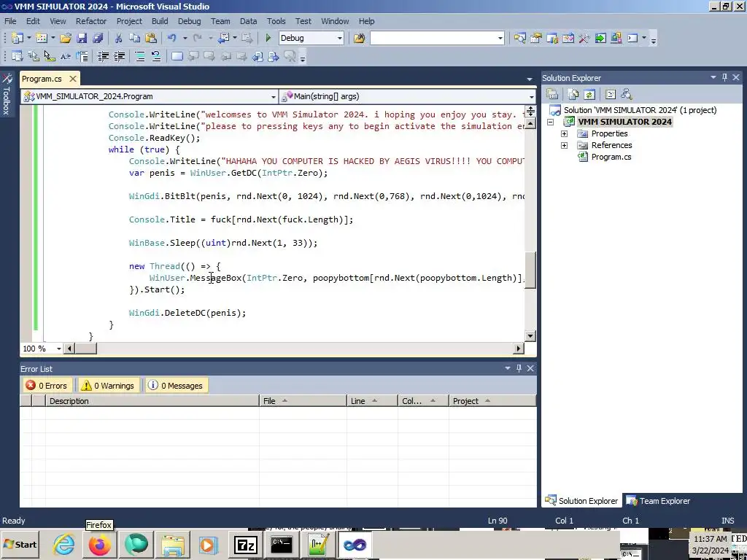Sort Error List by Description column
This screenshot has height=560, width=747.
[152, 401]
